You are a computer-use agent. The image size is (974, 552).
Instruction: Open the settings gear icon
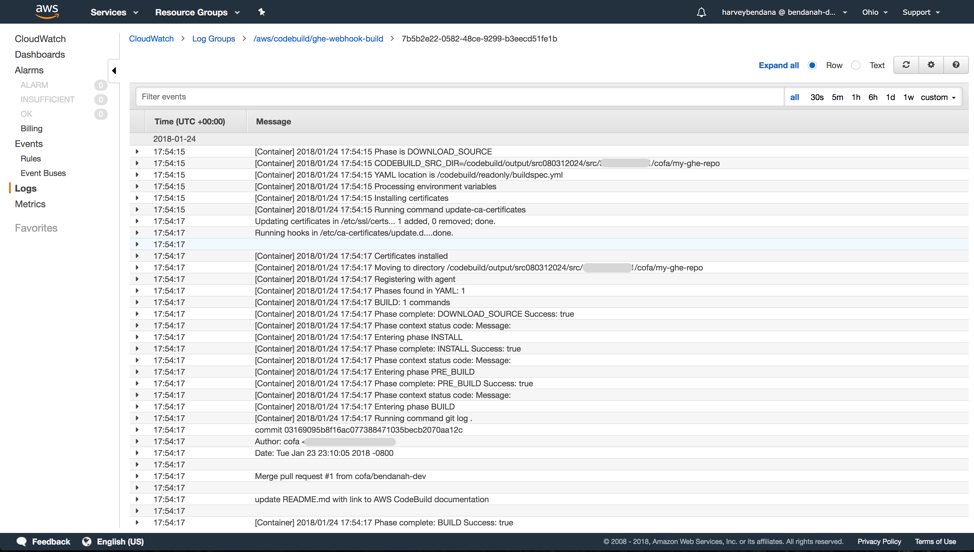point(931,65)
